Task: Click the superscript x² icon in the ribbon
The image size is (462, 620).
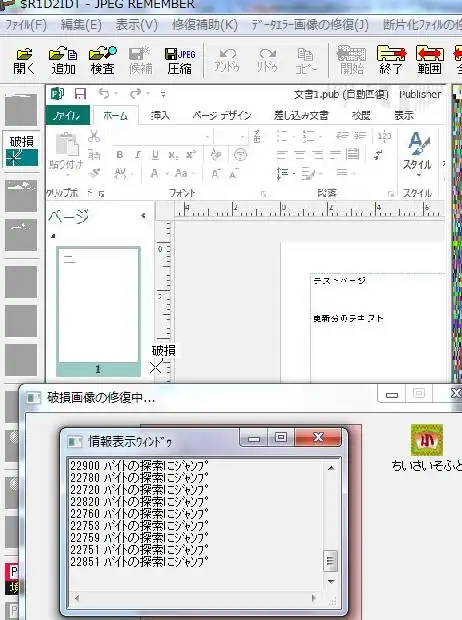Action: click(x=191, y=155)
